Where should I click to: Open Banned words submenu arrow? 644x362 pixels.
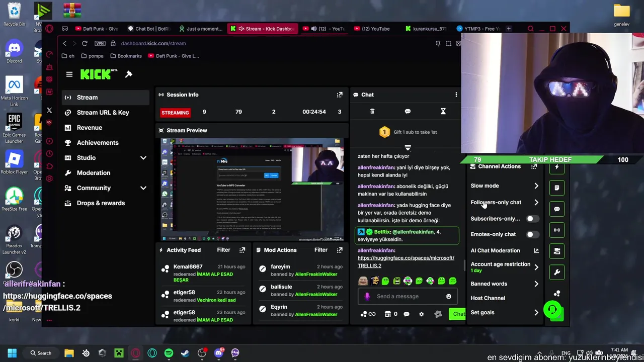coord(536,284)
